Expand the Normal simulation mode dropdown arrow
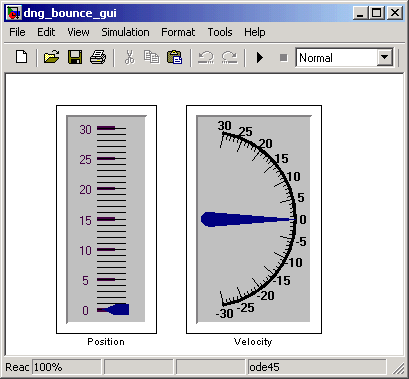 384,58
